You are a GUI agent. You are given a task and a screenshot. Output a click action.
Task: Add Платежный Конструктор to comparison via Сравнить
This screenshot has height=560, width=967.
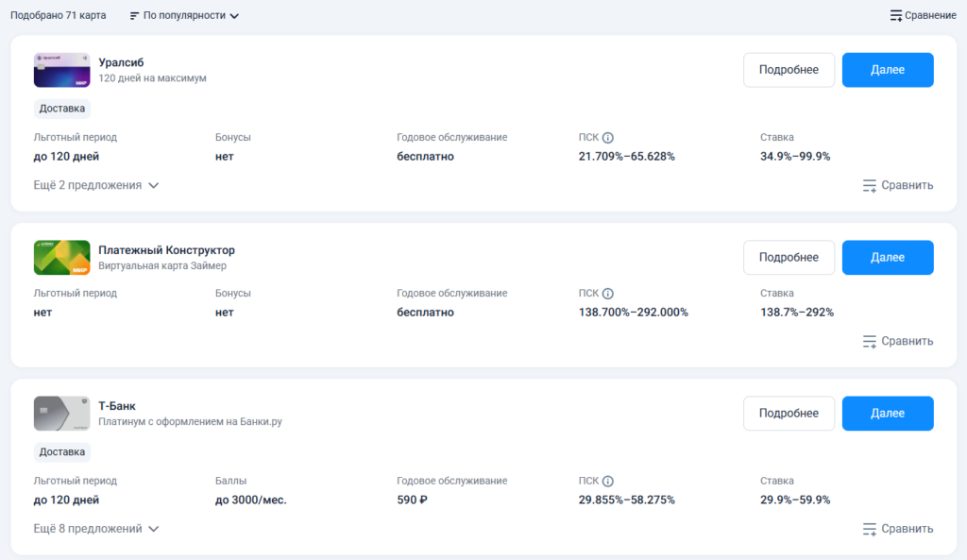click(898, 341)
